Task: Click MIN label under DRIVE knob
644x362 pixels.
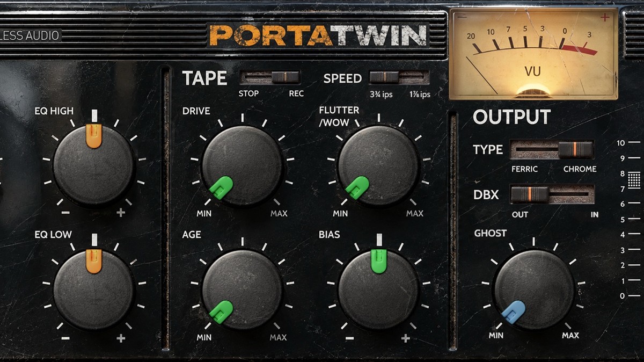Action: 204,213
